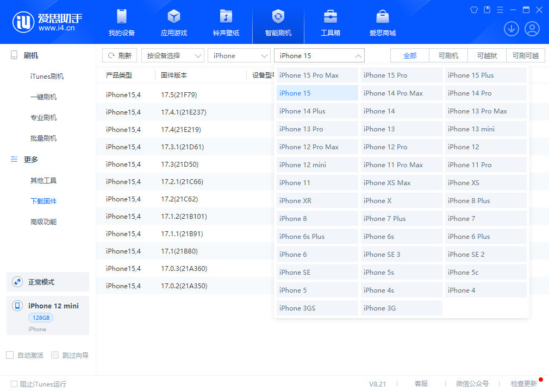
Task: Select 可越狱 filter tab
Action: pos(487,55)
